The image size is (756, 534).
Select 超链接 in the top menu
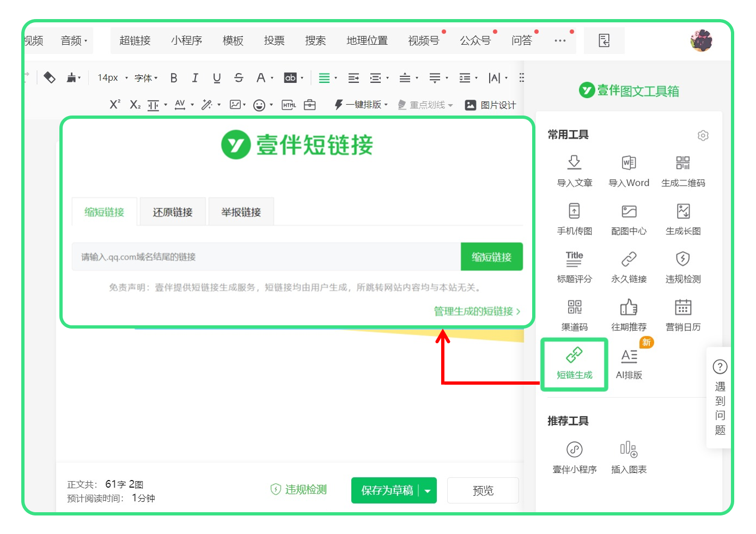135,40
